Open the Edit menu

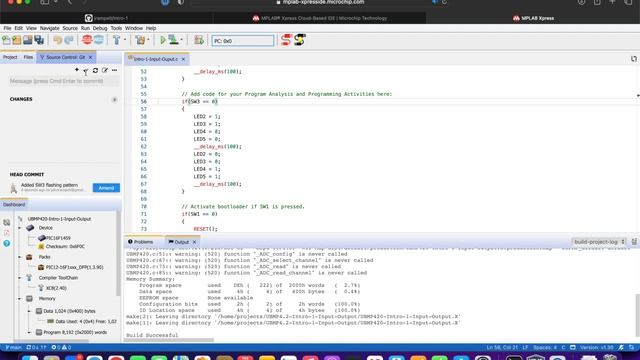19,28
